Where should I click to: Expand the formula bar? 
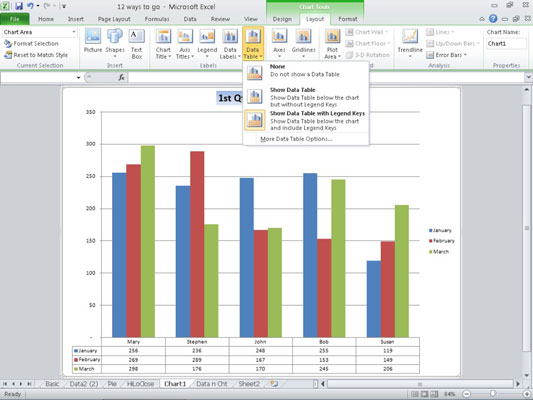click(x=528, y=77)
